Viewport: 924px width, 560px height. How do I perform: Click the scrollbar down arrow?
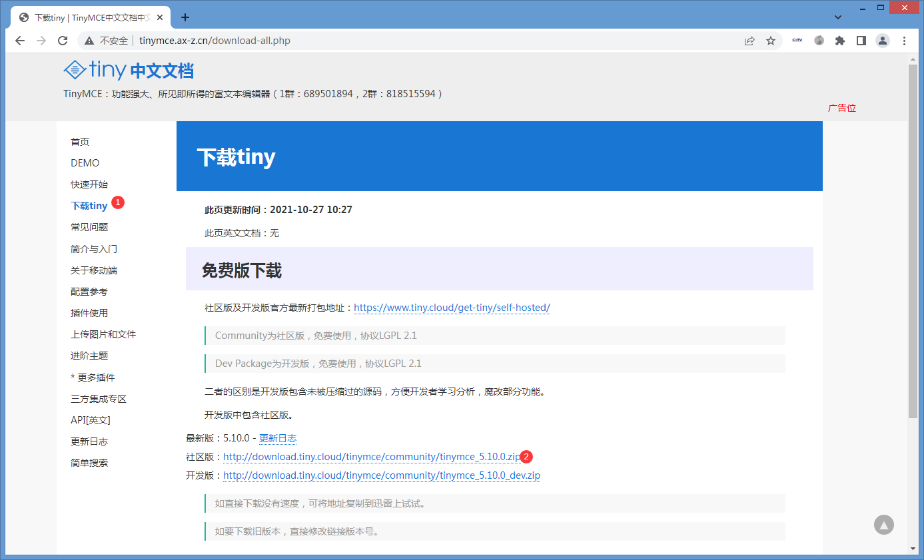point(913,549)
